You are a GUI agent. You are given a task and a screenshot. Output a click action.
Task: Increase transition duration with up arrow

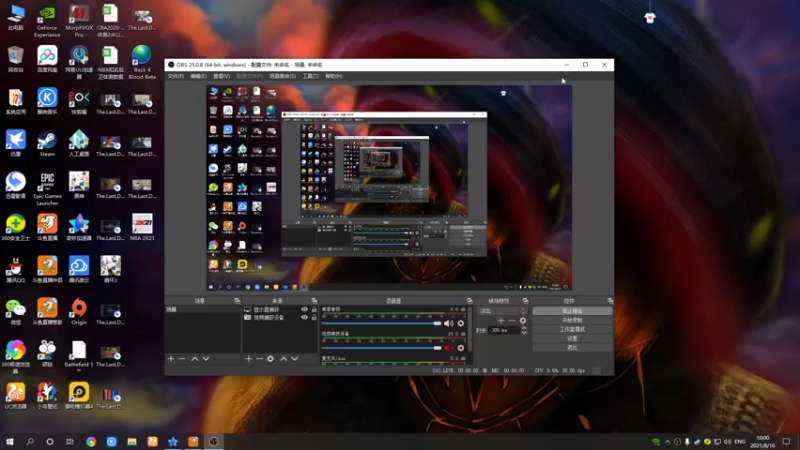(x=524, y=328)
